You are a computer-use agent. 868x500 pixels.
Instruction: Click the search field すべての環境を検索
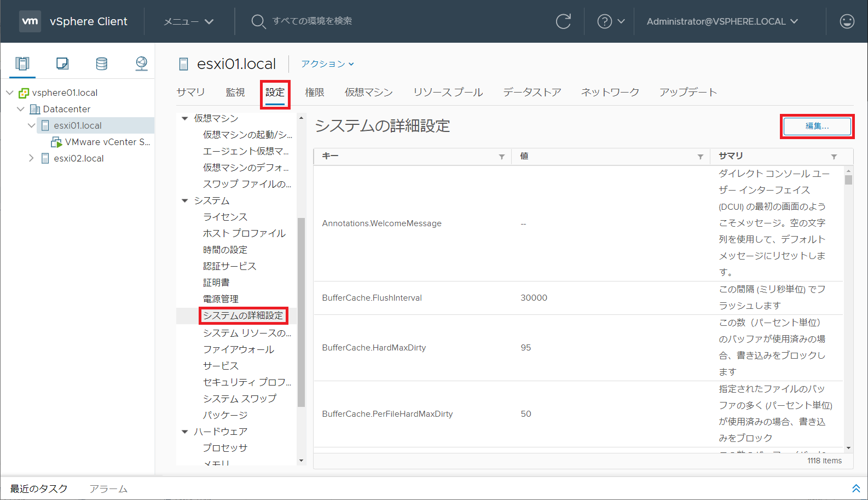point(312,21)
